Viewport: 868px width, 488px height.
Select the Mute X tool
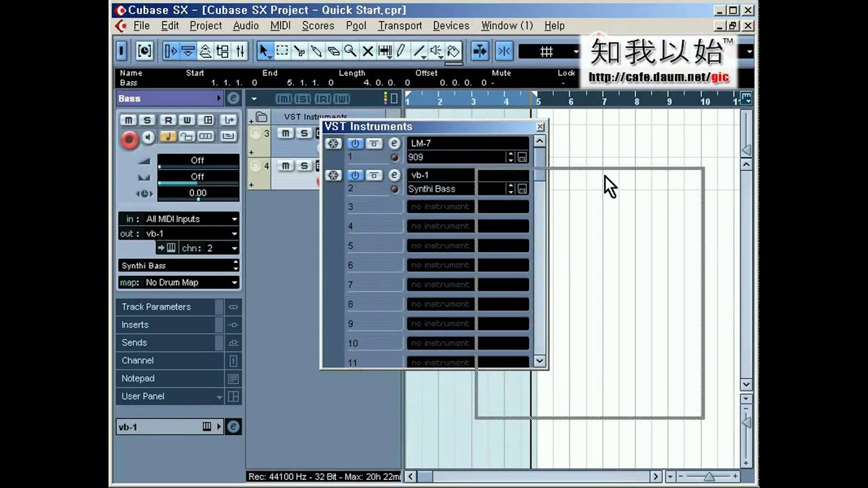pos(368,51)
